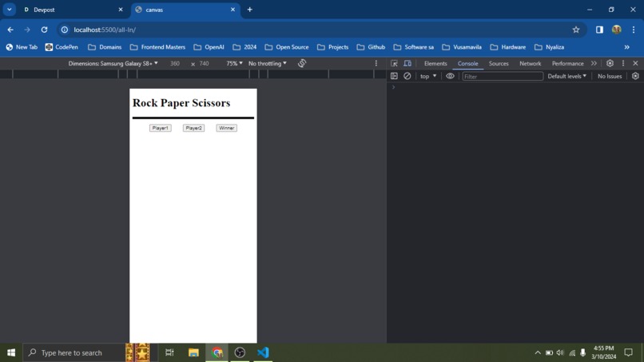The image size is (644, 362).
Task: Open File Explorer from the taskbar
Action: [x=193, y=352]
